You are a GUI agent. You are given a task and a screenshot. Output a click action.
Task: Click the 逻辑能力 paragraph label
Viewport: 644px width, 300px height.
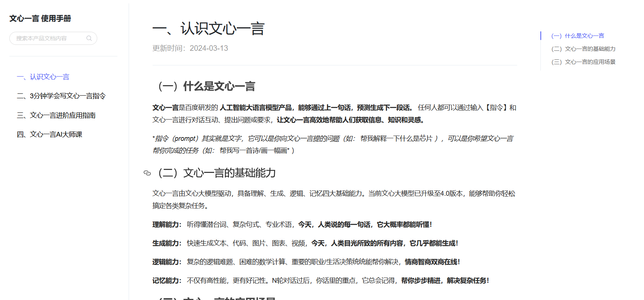pyautogui.click(x=167, y=262)
